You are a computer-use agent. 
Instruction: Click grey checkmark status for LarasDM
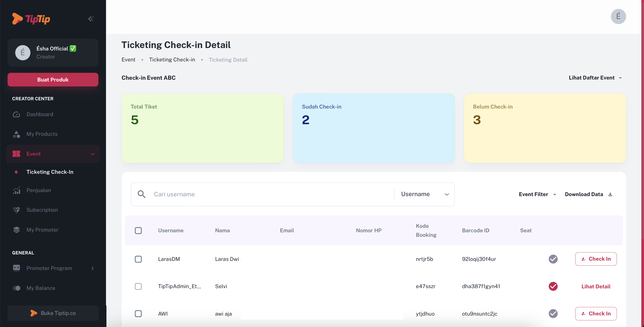(553, 259)
